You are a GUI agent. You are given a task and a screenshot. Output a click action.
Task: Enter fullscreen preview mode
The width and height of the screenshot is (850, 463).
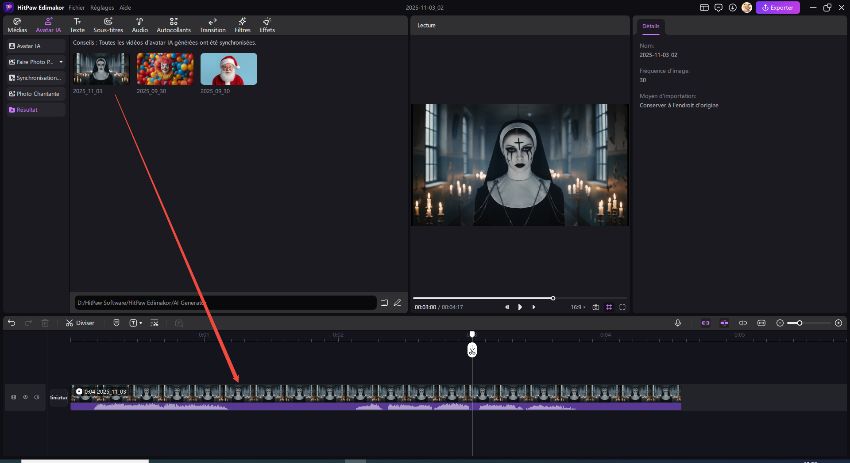pos(623,307)
